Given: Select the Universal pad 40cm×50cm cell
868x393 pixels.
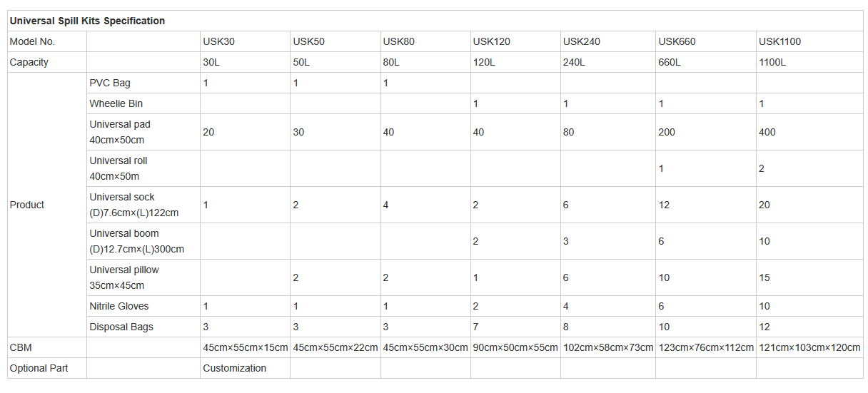Looking at the screenshot, I should tap(120, 132).
